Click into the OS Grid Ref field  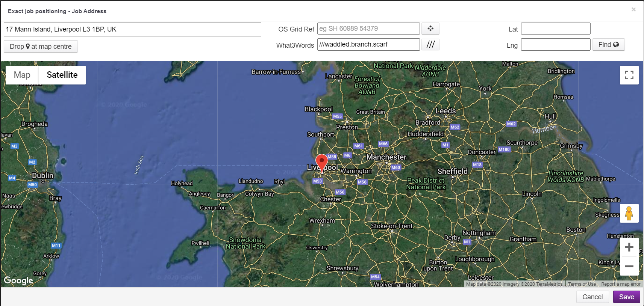pyautogui.click(x=368, y=29)
